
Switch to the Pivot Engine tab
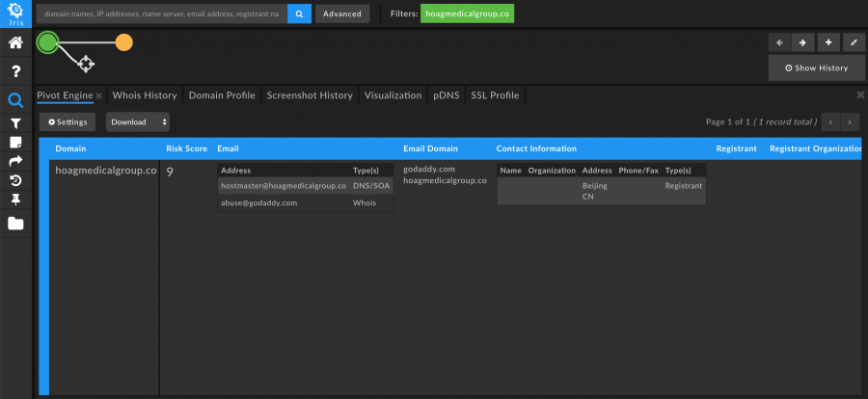click(x=65, y=95)
